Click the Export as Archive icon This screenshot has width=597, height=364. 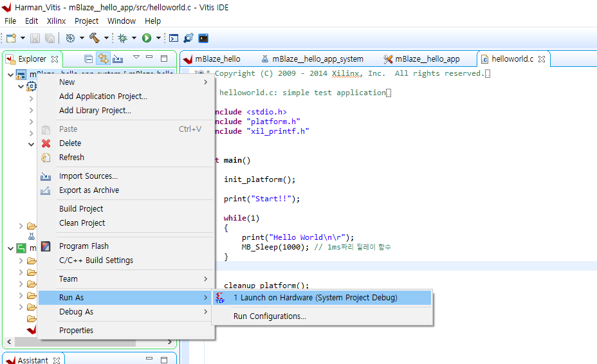45,190
